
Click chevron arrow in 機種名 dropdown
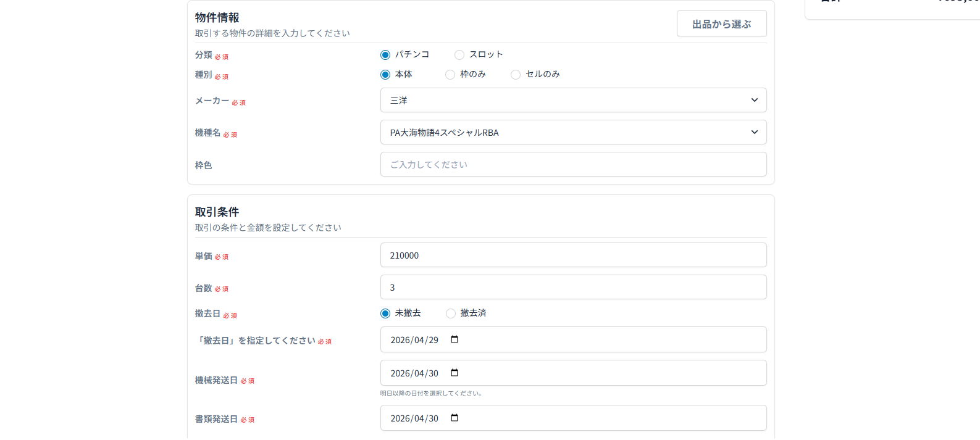coord(754,132)
